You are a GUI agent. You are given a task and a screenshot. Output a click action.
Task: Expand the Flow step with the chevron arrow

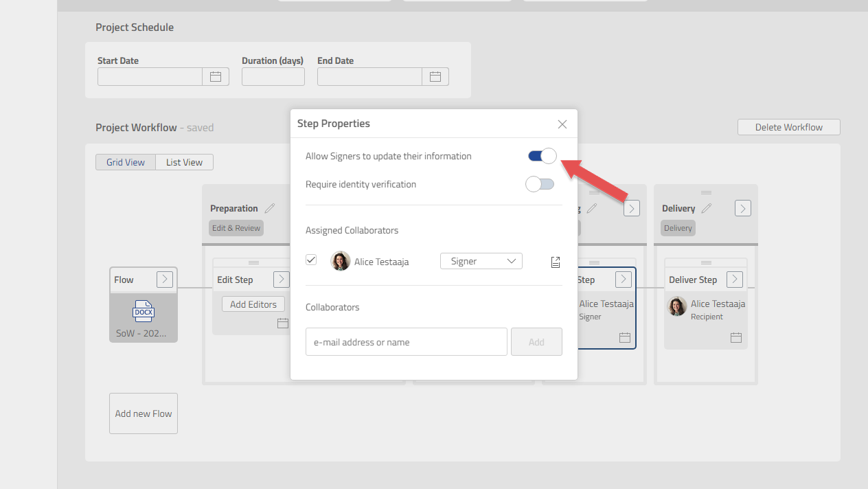tap(165, 280)
